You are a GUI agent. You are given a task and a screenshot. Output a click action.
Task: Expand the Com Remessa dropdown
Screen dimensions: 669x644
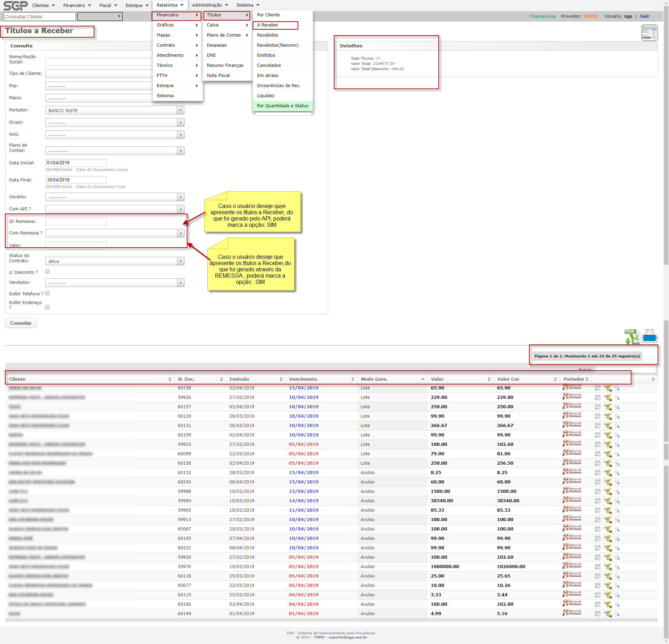pyautogui.click(x=115, y=233)
